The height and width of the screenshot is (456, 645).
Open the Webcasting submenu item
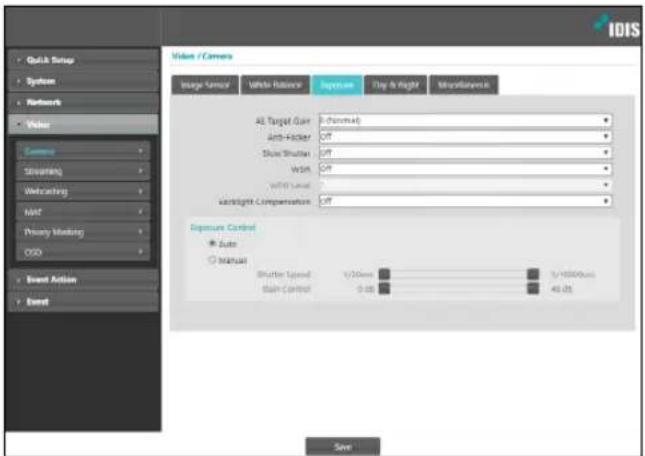point(83,191)
